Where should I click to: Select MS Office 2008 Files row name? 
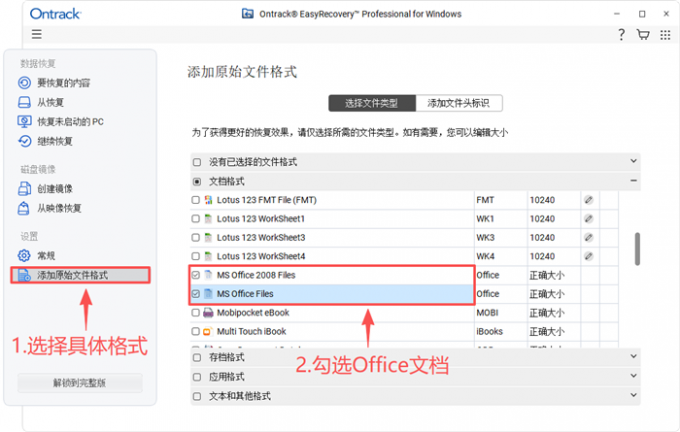(x=256, y=275)
